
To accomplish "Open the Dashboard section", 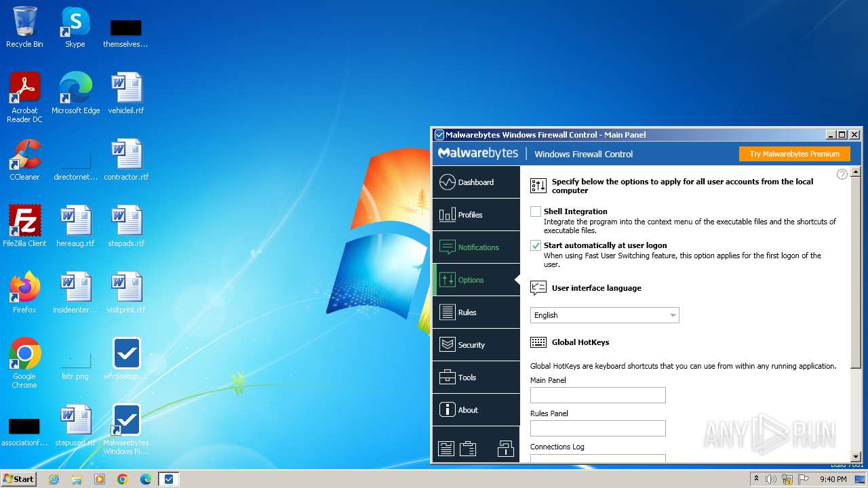I will [x=476, y=182].
